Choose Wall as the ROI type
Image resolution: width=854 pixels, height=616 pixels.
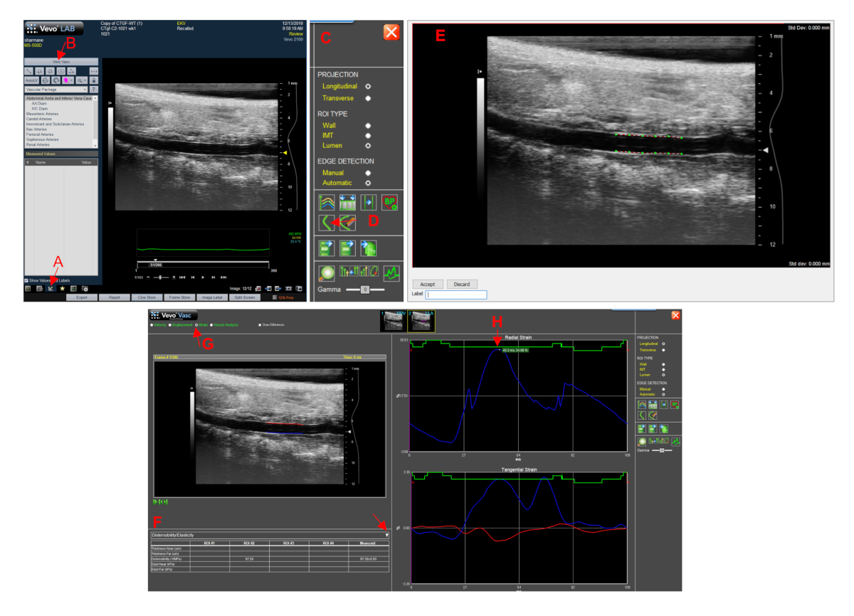pyautogui.click(x=368, y=125)
